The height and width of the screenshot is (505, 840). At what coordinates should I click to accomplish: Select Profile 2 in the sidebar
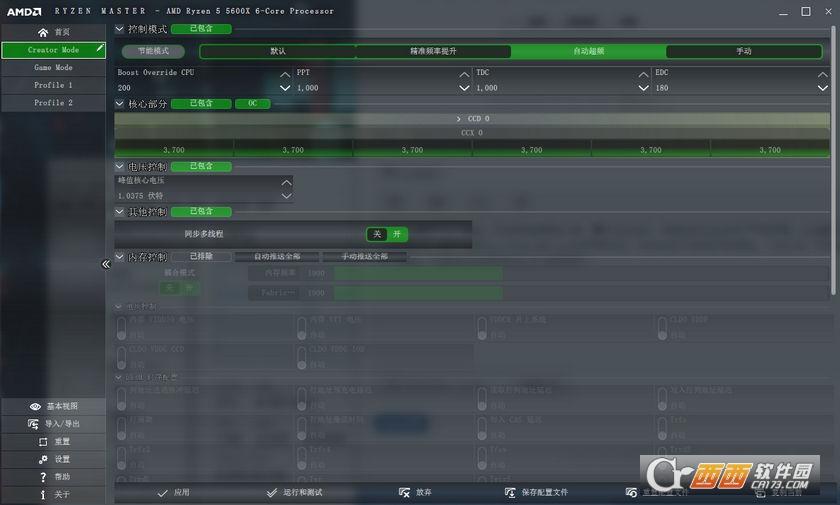53,103
